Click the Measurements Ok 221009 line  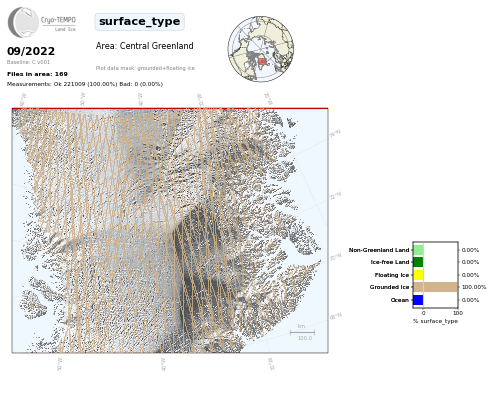[85, 84]
